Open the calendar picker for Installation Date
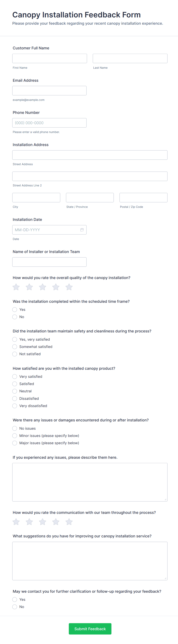Viewport: 178px width, 644px height. (x=82, y=229)
